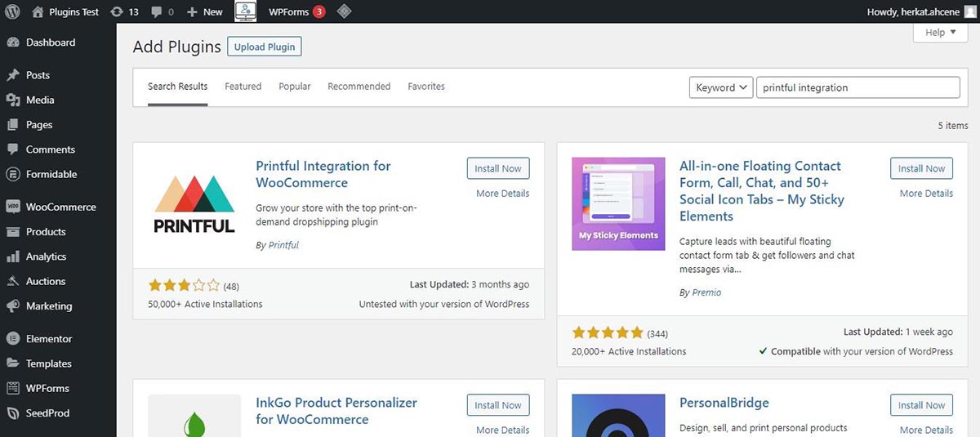980x437 pixels.
Task: Open WooCommerce from the sidebar icon
Action: click(x=12, y=207)
